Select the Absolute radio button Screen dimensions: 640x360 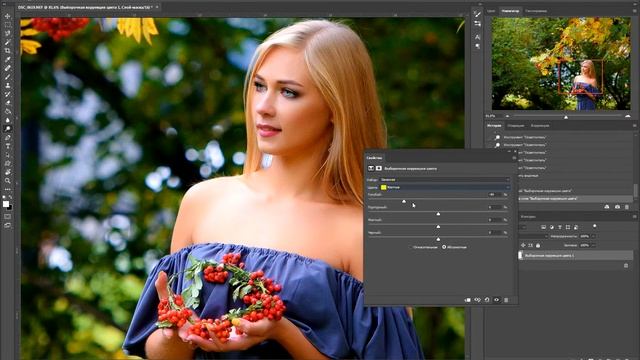tap(444, 247)
